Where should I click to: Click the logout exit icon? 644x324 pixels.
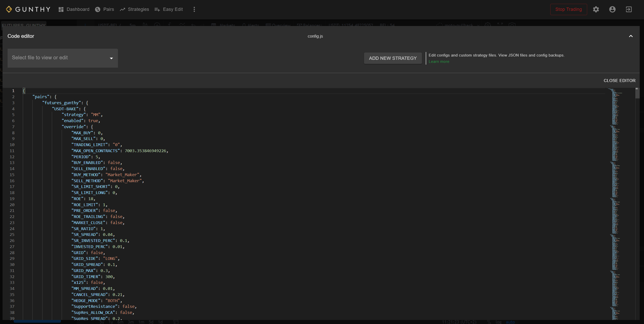pos(629,9)
